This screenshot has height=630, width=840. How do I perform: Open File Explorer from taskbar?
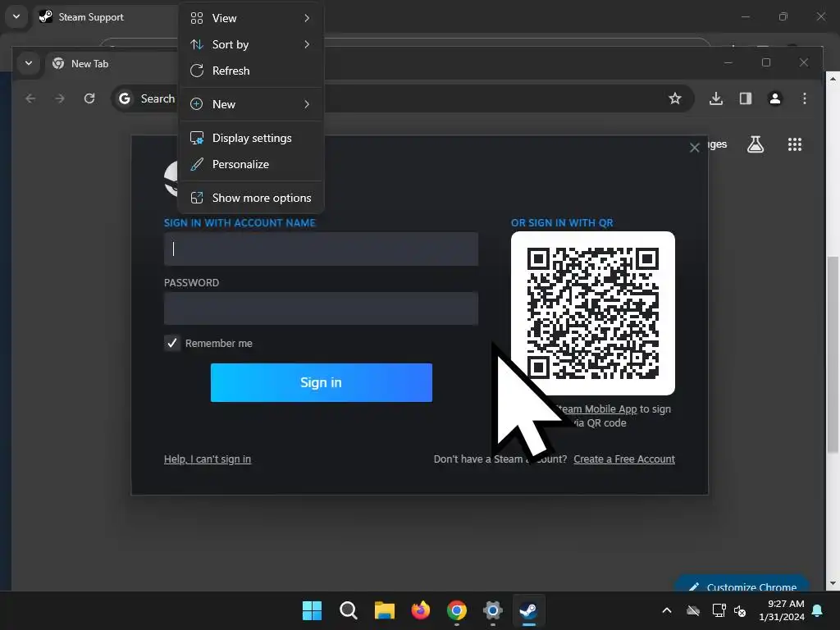[x=384, y=610]
